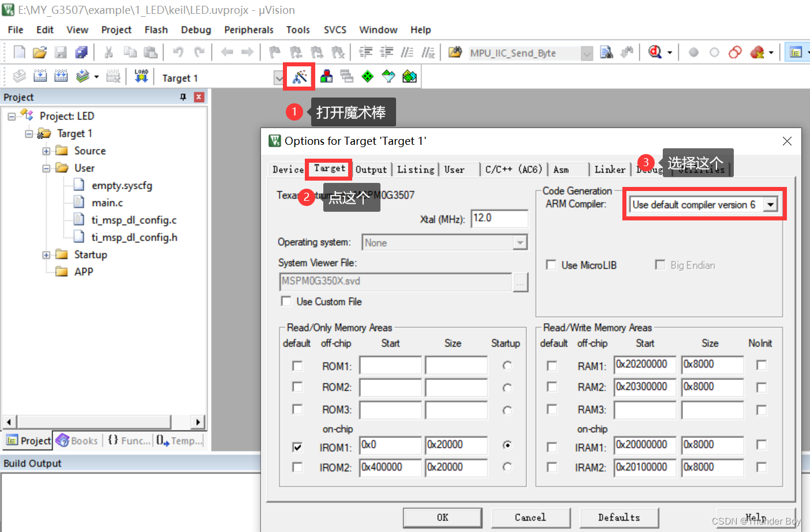Uncheck the IROM1 default checkbox
The height and width of the screenshot is (532, 810).
297,447
